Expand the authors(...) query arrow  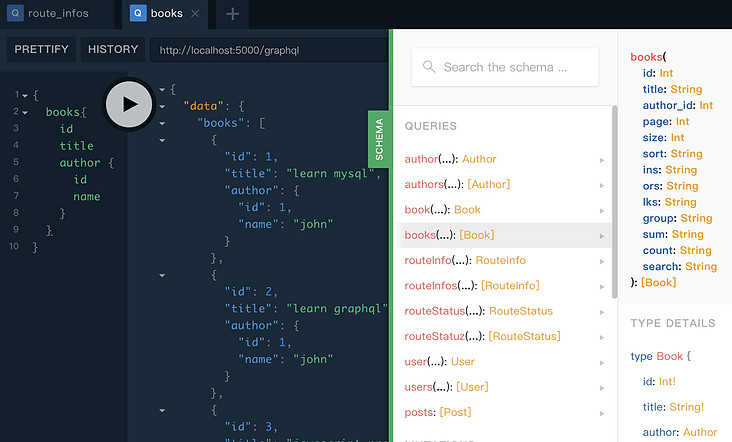click(601, 185)
